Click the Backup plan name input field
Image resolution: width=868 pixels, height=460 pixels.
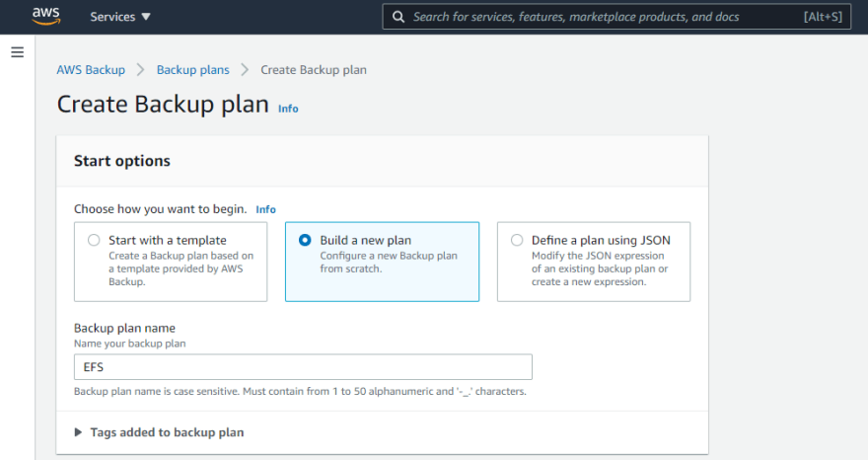click(303, 367)
